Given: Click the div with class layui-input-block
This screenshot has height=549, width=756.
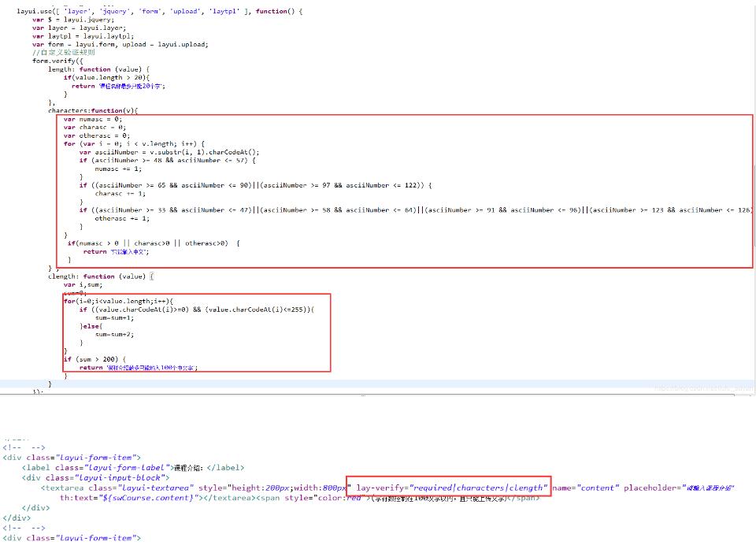Looking at the screenshot, I should (x=96, y=477).
